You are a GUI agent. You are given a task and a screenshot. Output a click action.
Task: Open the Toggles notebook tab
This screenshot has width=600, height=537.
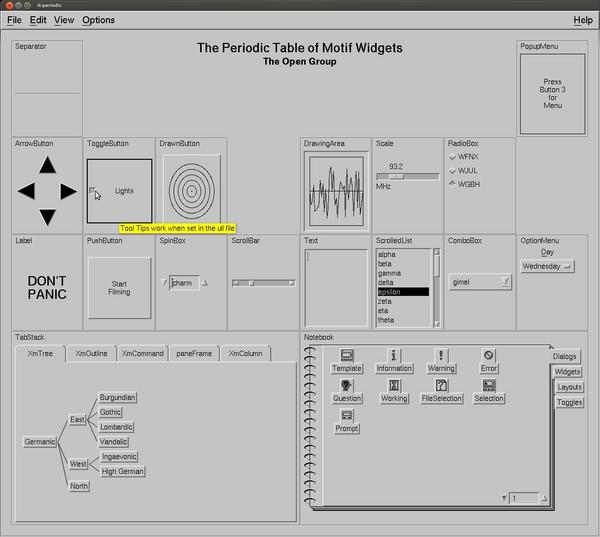click(x=569, y=402)
